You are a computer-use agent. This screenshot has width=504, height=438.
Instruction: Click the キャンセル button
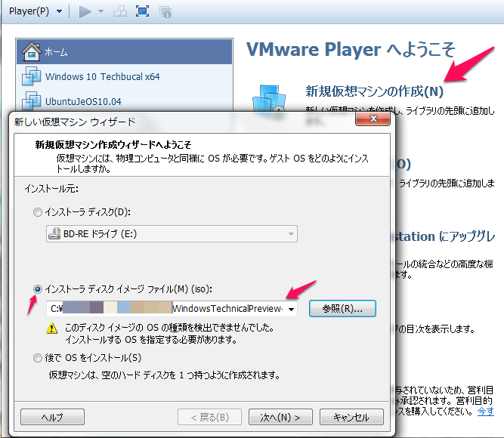point(351,417)
